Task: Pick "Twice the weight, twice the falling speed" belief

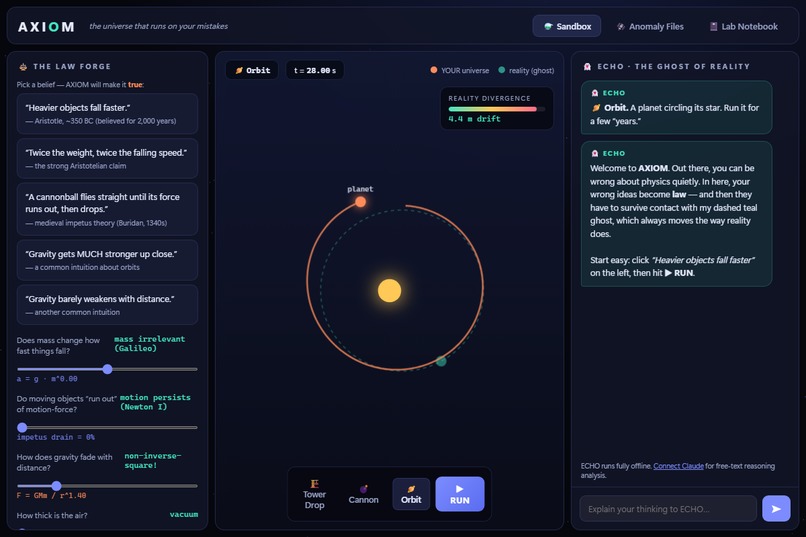Action: tap(107, 158)
